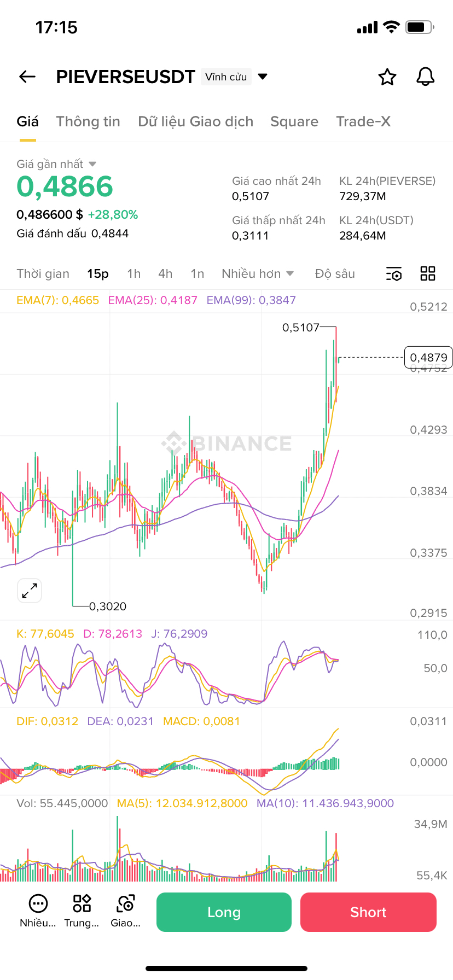453x980 pixels.
Task: Select 1h timeframe
Action: [134, 273]
